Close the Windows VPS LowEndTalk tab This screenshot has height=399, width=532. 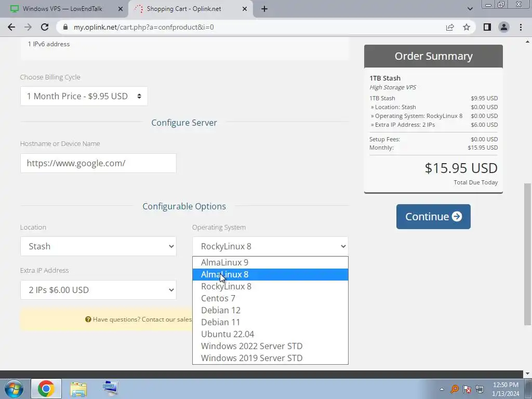121,9
